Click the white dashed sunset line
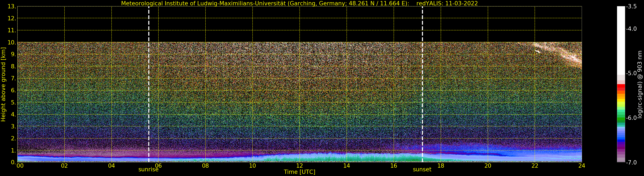 click(x=423, y=84)
